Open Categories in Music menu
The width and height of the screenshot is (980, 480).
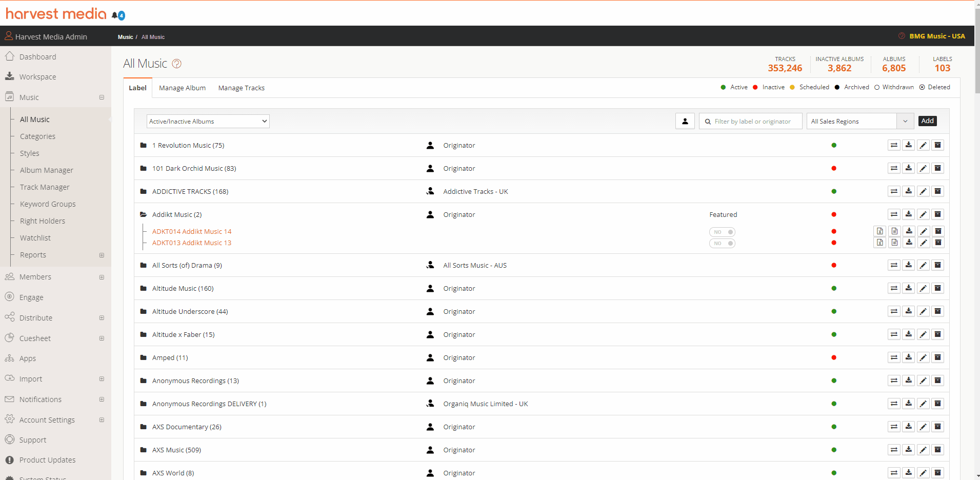tap(37, 136)
